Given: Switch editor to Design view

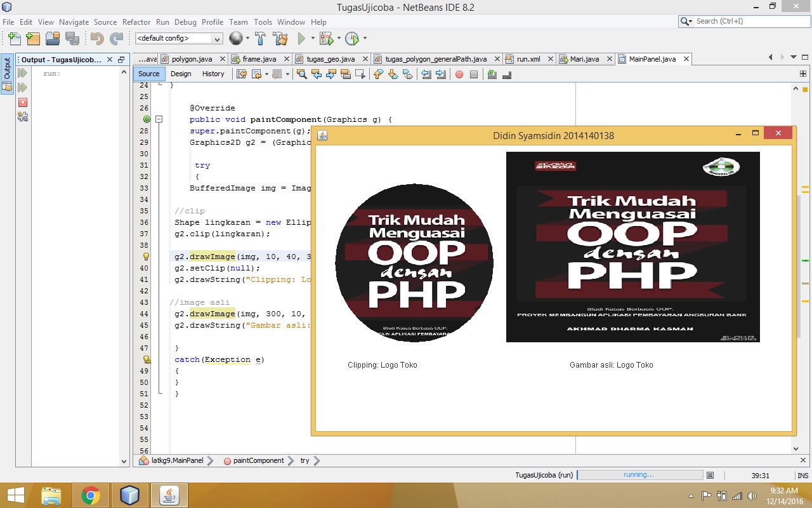Looking at the screenshot, I should [x=181, y=74].
